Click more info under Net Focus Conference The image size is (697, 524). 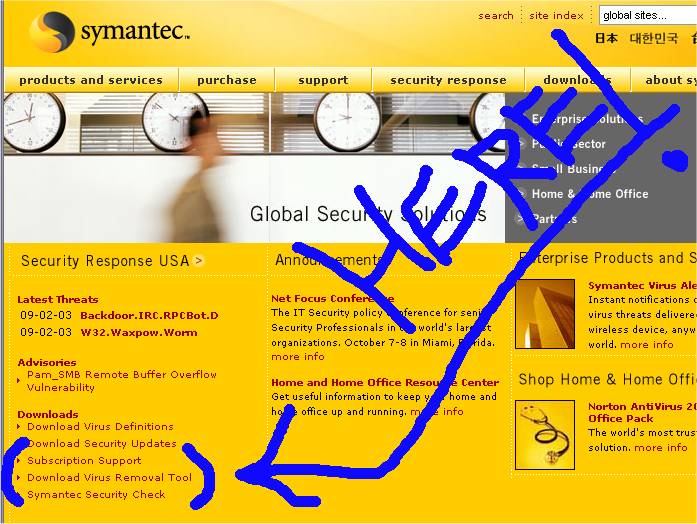[x=298, y=357]
